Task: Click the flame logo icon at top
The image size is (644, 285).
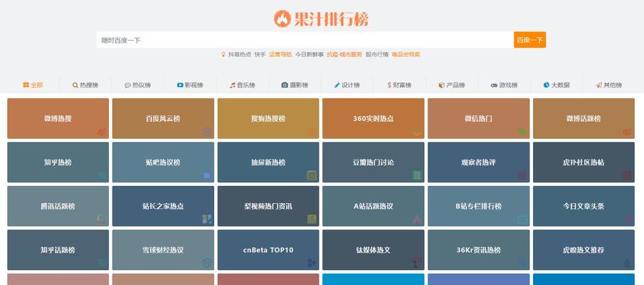Action: point(283,19)
